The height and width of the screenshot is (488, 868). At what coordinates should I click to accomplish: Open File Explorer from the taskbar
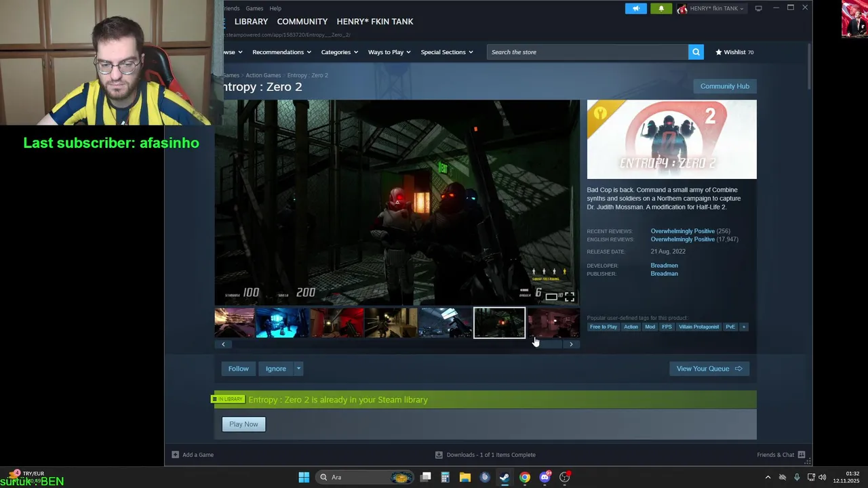tap(465, 477)
